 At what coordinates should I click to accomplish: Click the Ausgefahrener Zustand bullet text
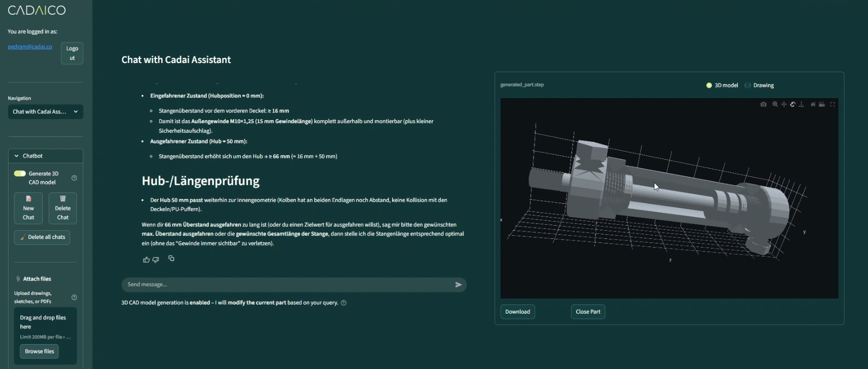(199, 141)
